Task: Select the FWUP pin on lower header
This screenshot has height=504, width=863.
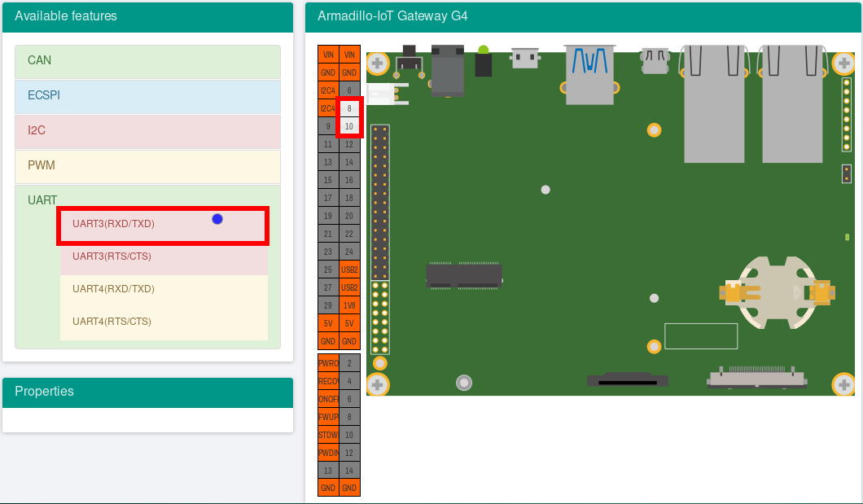Action: click(x=328, y=417)
